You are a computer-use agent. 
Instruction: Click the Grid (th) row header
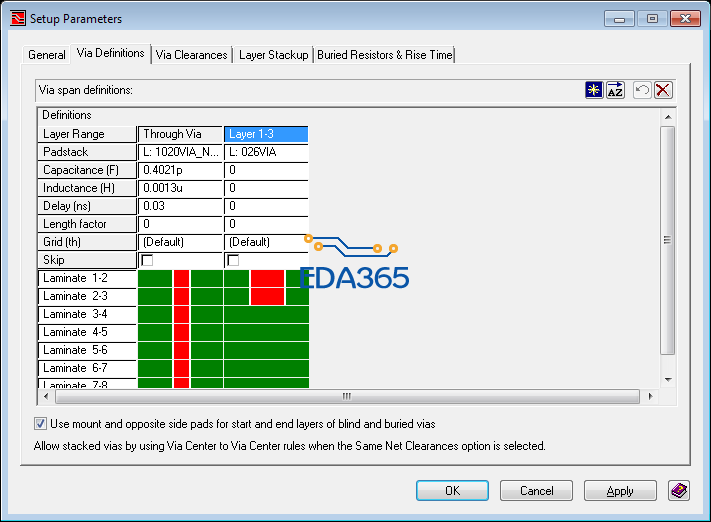[87, 242]
